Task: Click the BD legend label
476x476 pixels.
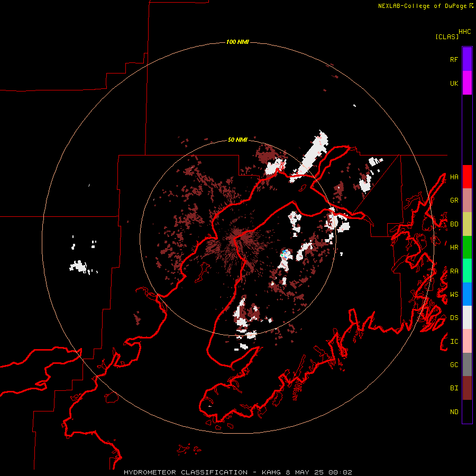Action: pos(454,224)
